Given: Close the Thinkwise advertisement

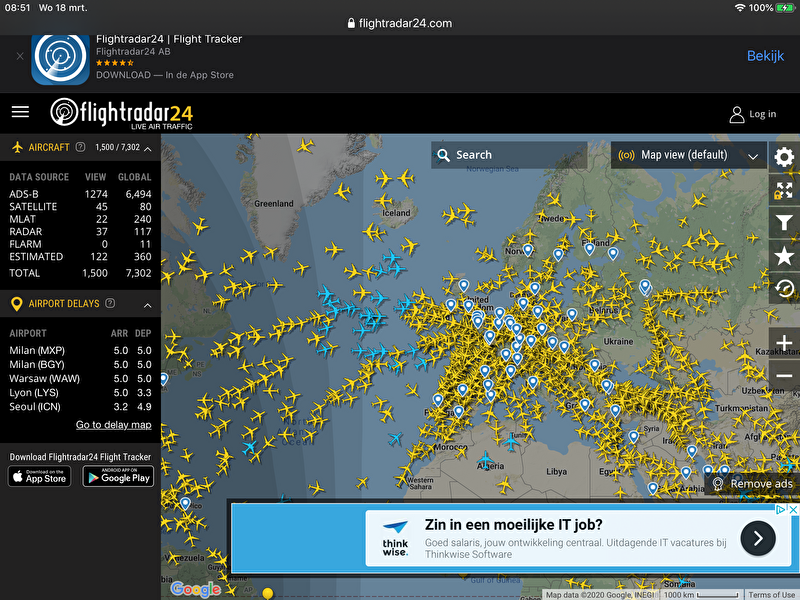Looking at the screenshot, I should point(793,510).
